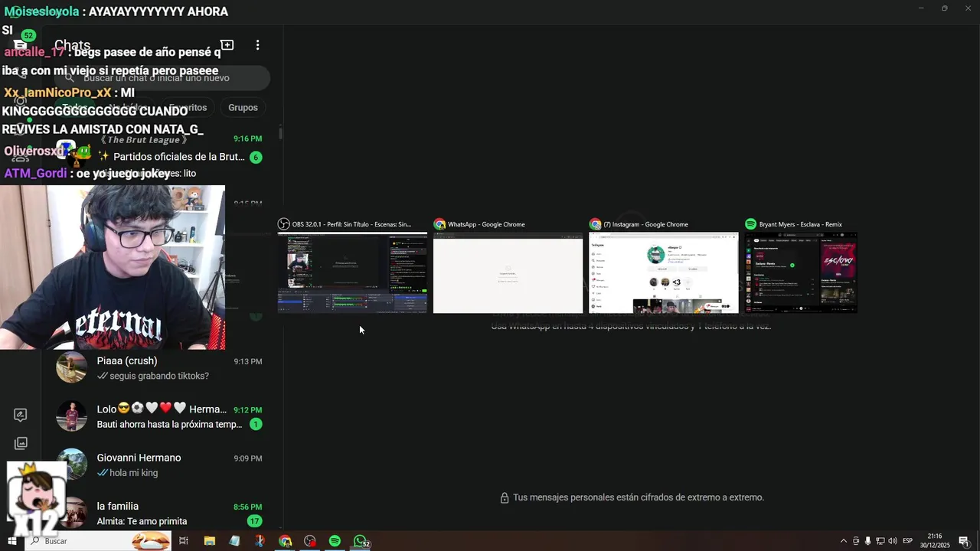Open the WhatsApp three-dot menu
The height and width of the screenshot is (551, 980).
coord(257,45)
